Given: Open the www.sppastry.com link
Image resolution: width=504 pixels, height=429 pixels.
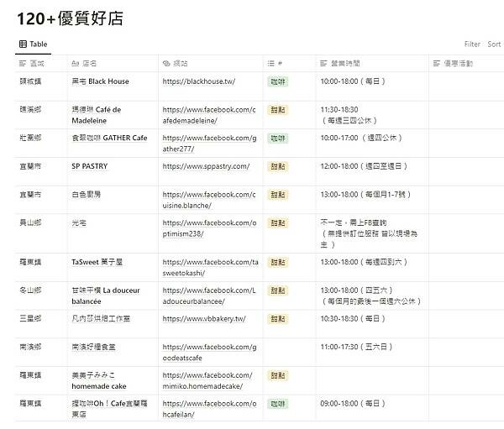Looking at the screenshot, I should pyautogui.click(x=206, y=166).
